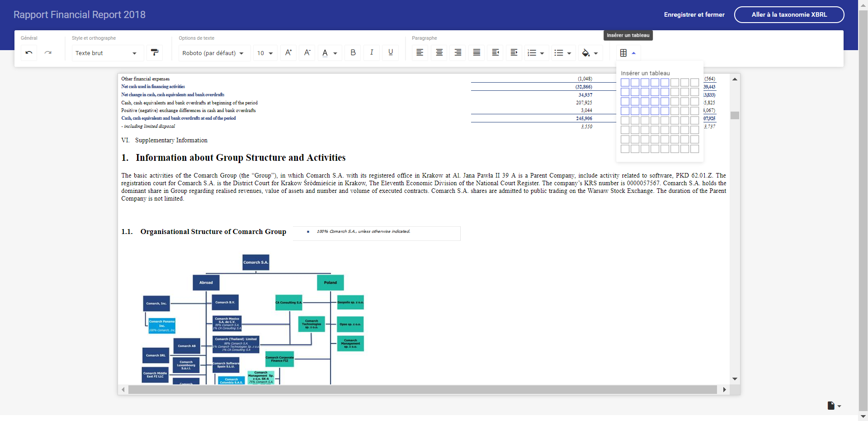868x421 pixels.
Task: Open the Texte brut style dropdown
Action: click(x=108, y=53)
